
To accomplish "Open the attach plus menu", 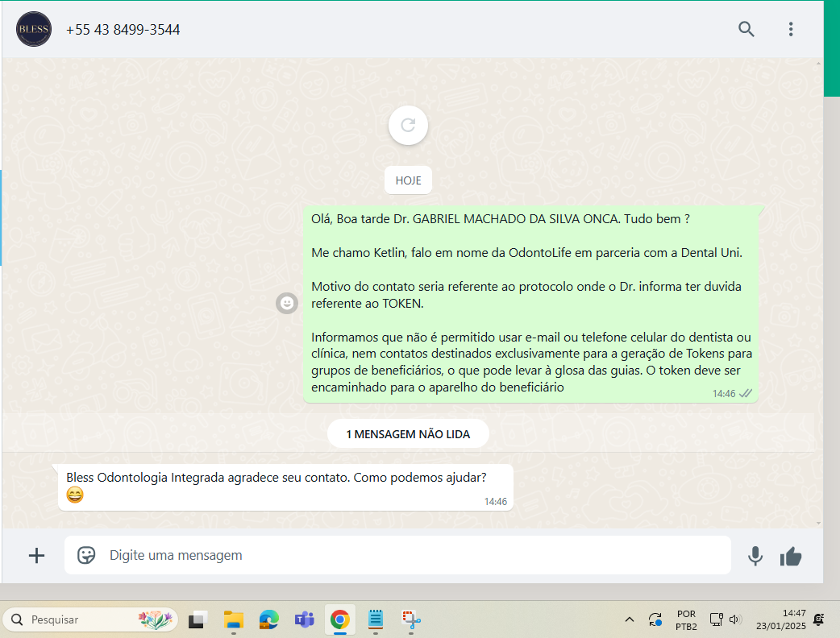I will click(x=36, y=556).
